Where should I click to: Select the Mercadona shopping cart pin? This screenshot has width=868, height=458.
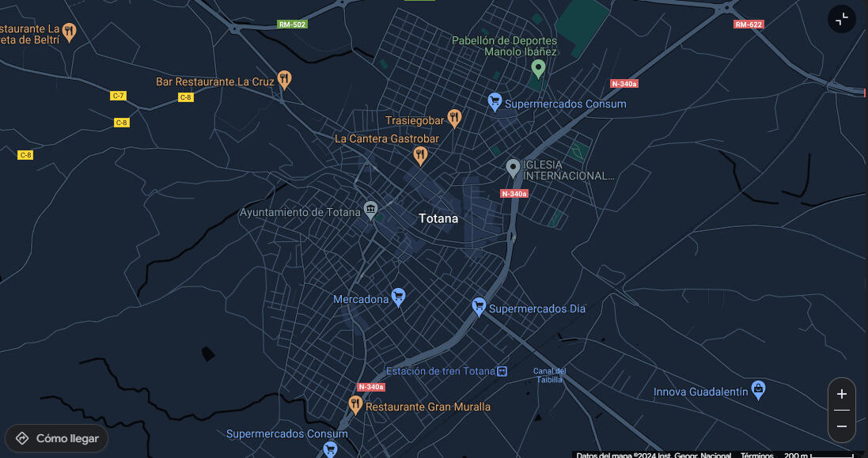pos(398,297)
